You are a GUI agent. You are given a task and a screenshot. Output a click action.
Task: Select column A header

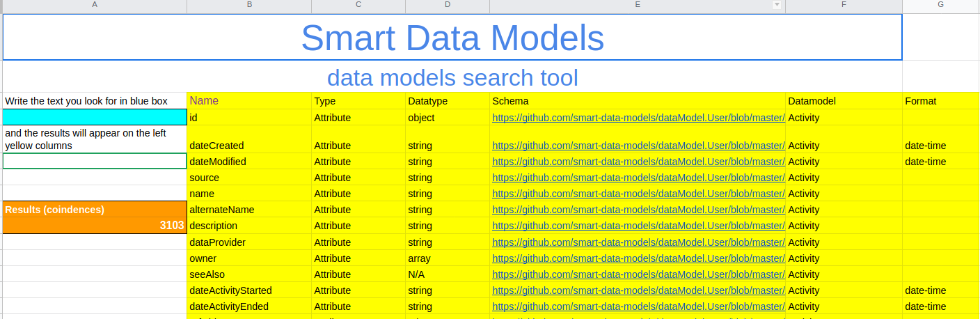click(95, 5)
